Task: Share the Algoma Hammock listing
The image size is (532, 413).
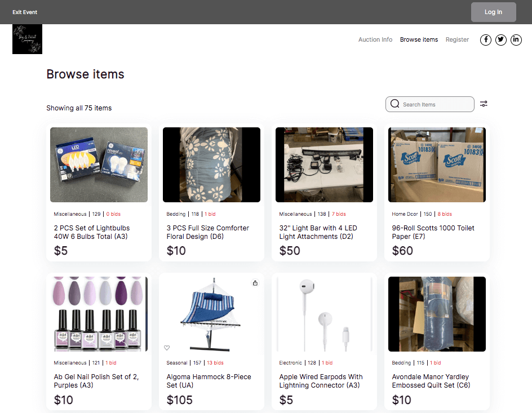Action: [x=255, y=283]
